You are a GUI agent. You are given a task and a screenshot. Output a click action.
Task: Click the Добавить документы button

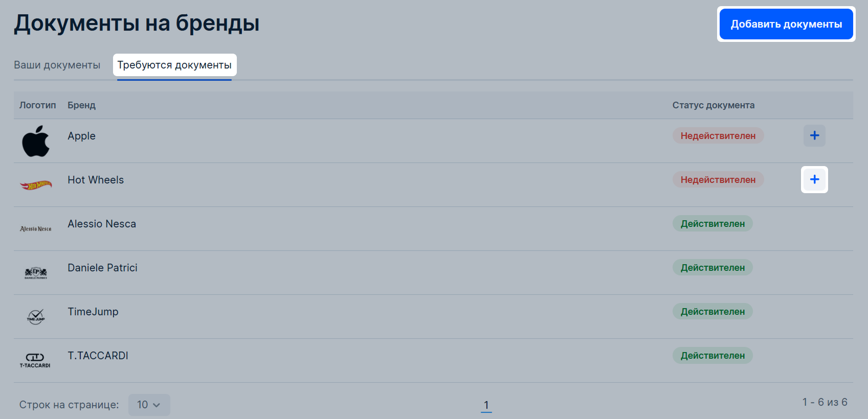[x=786, y=24]
